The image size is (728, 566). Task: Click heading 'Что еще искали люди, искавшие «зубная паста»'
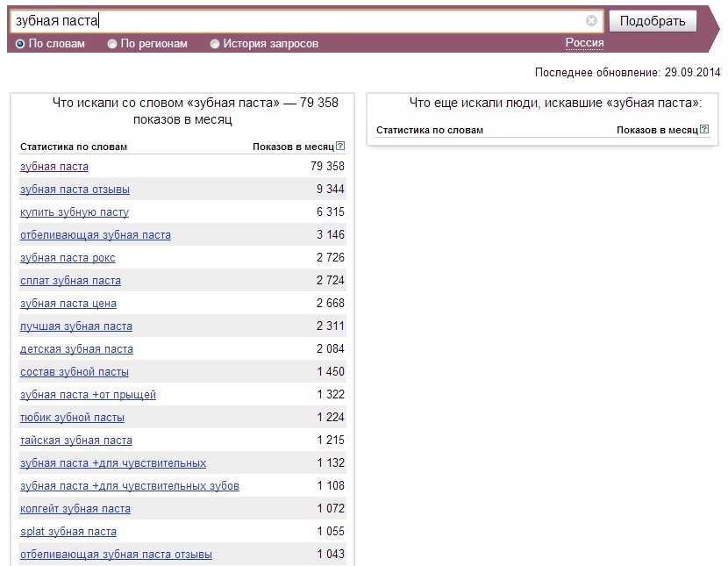point(556,103)
